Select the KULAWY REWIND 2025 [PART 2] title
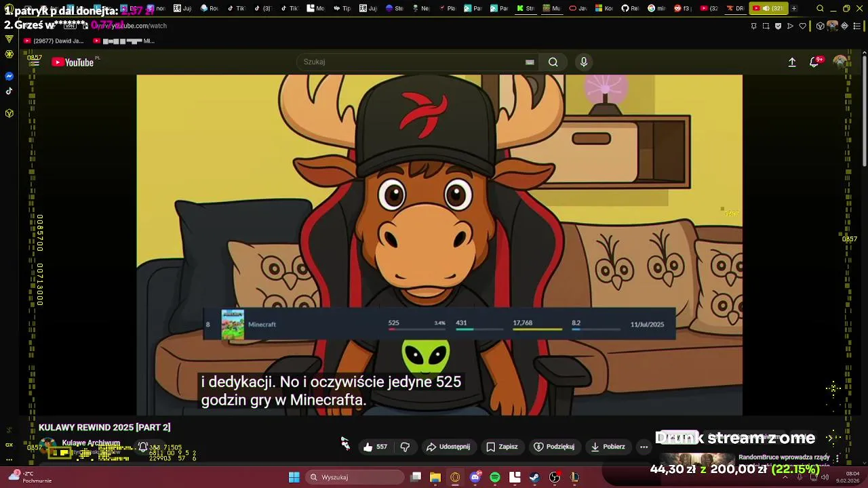This screenshot has width=868, height=488. click(x=104, y=428)
